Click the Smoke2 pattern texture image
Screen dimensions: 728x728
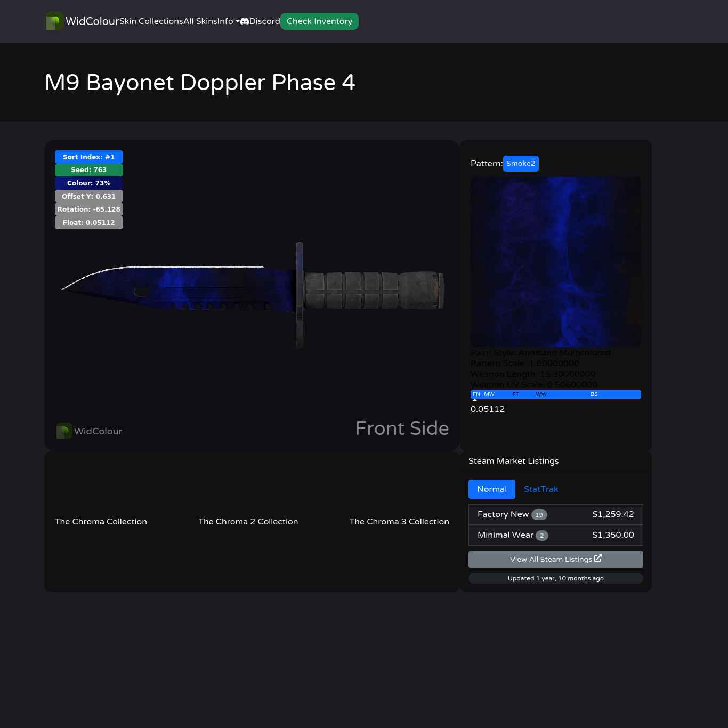coord(556,262)
